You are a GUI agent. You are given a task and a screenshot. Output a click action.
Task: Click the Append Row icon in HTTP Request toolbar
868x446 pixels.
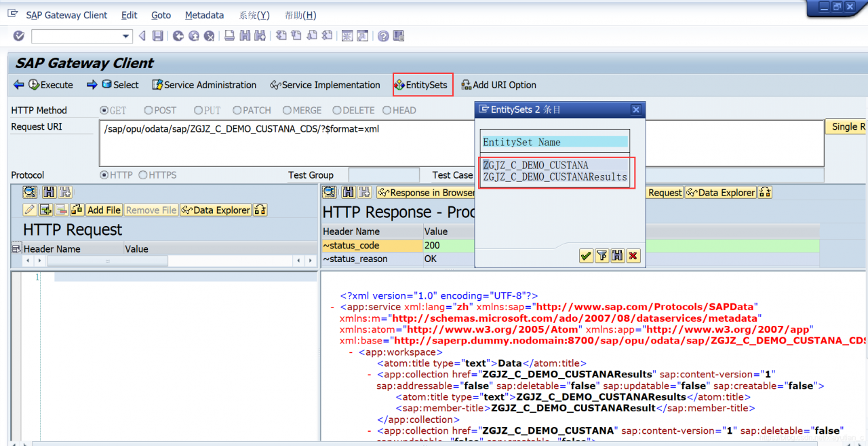(x=46, y=210)
